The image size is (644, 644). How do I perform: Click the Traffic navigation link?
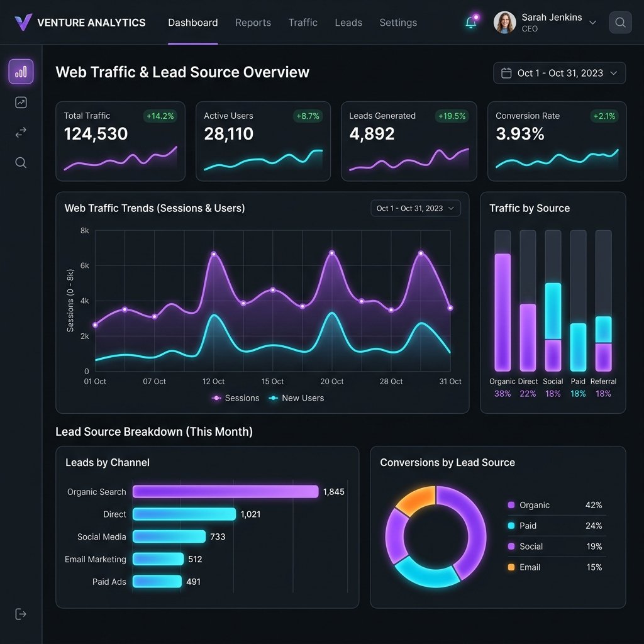pos(303,22)
